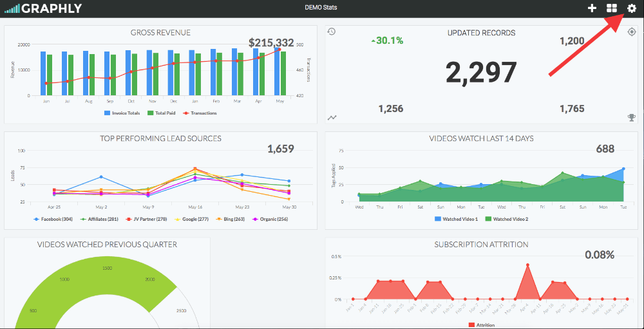Click the 1,200 value in Updated Records
644x329 pixels.
(x=572, y=41)
